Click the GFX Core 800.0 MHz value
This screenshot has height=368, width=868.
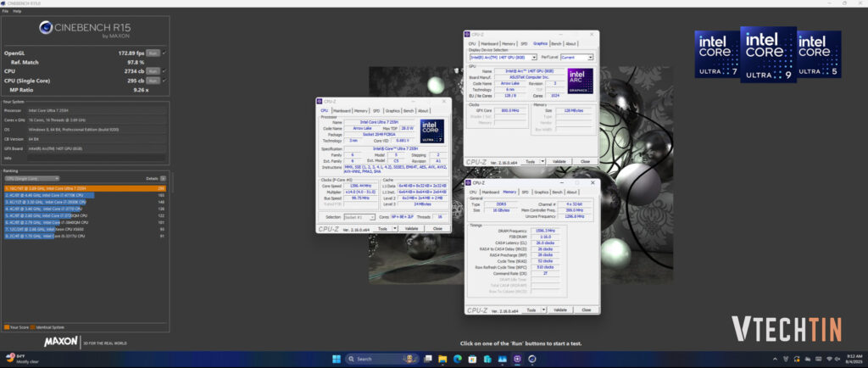[509, 111]
